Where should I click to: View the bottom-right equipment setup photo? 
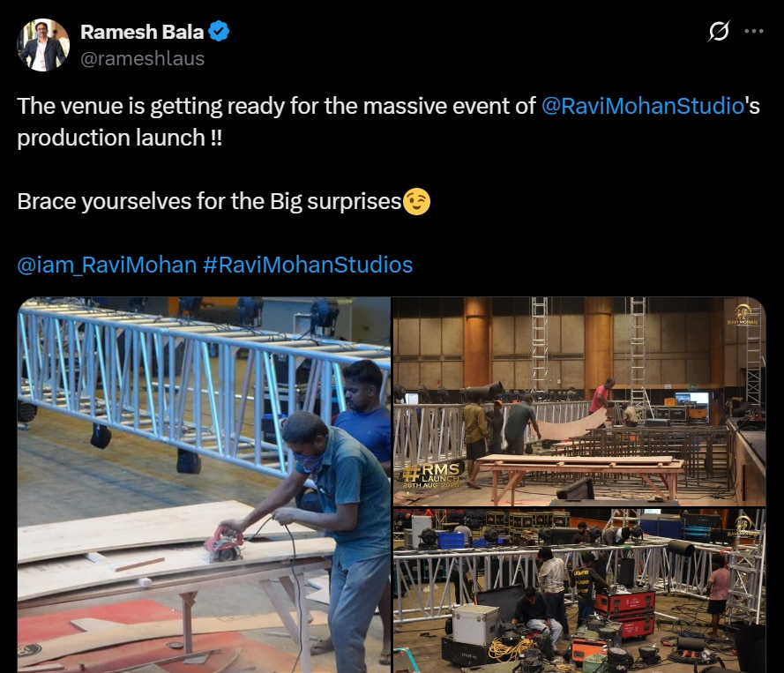(579, 591)
